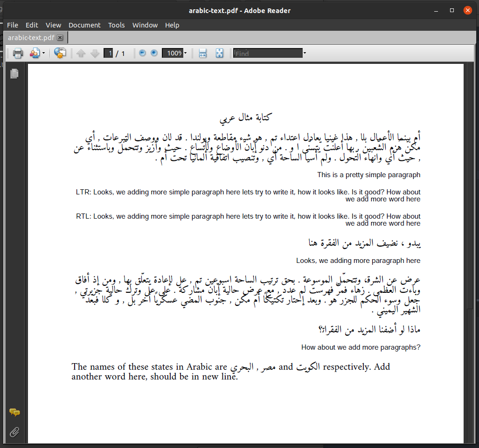Open the Attachments paperclip icon
This screenshot has height=448, width=479.
pos(14,432)
